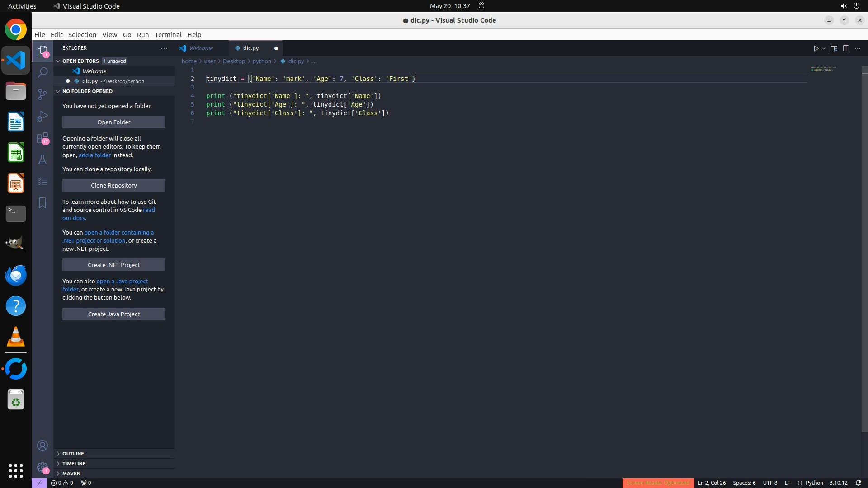Image resolution: width=868 pixels, height=488 pixels.
Task: Open Run and Debug view icon
Action: (x=42, y=116)
